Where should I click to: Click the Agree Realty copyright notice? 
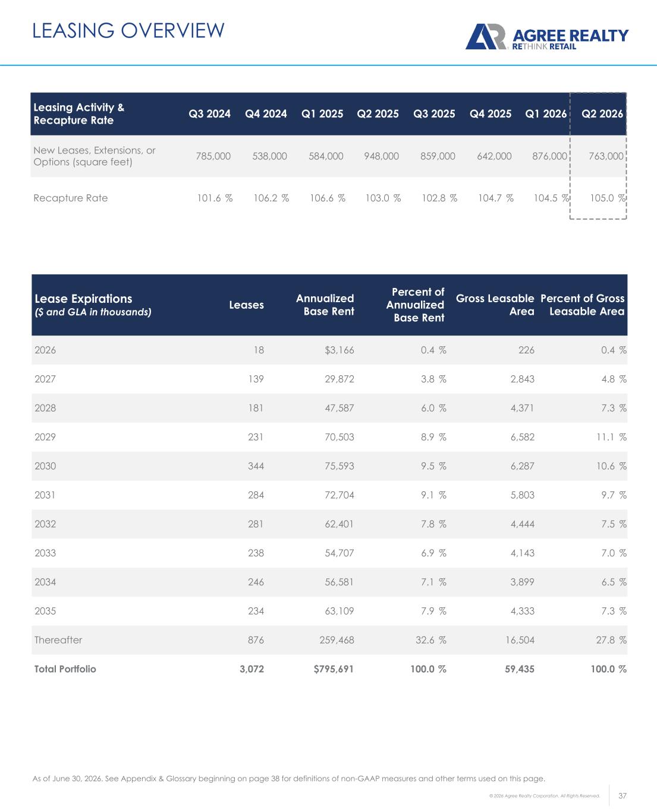(545, 796)
